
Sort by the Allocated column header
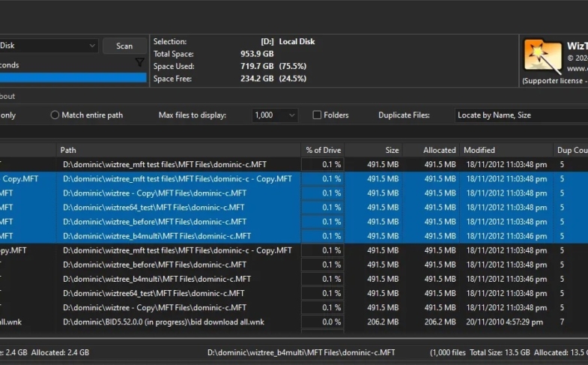pyautogui.click(x=431, y=150)
